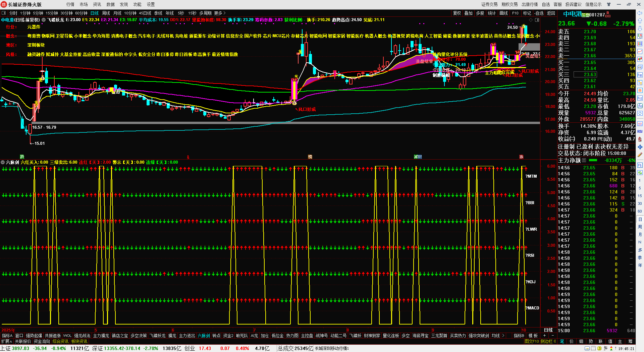This screenshot has width=644, height=352.
Task: Switch chart period to 60分钟
Action: click(x=81, y=13)
